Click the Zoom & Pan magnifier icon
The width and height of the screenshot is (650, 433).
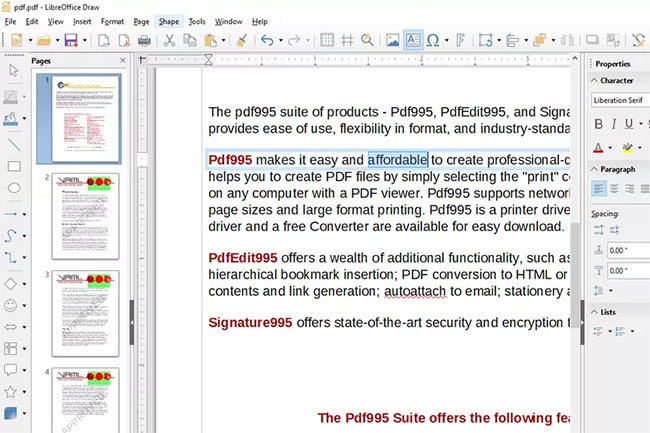[367, 40]
